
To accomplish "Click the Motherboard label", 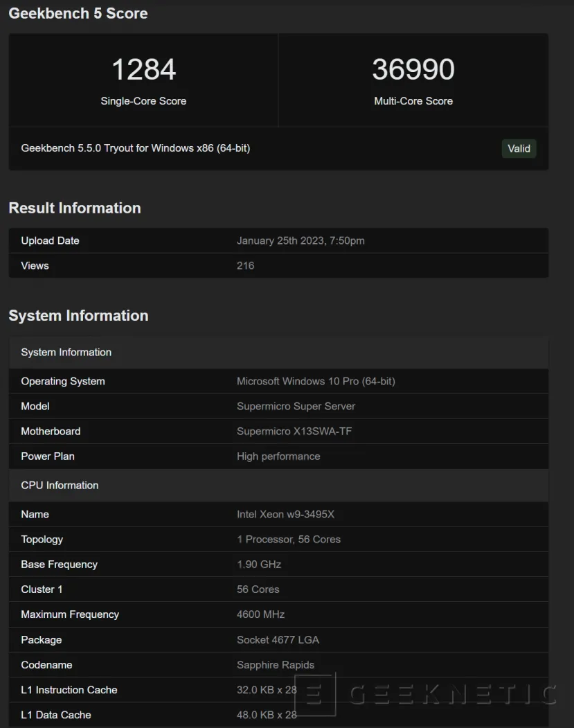I will 51,432.
